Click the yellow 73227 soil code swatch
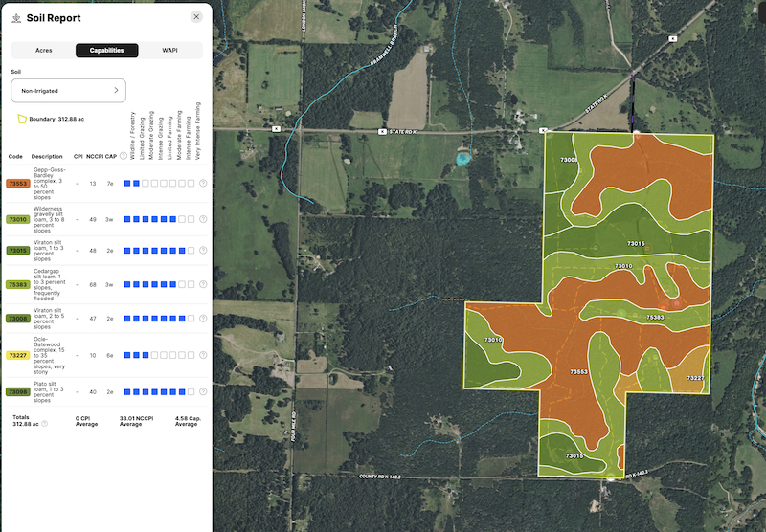This screenshot has width=766, height=532. coord(18,355)
